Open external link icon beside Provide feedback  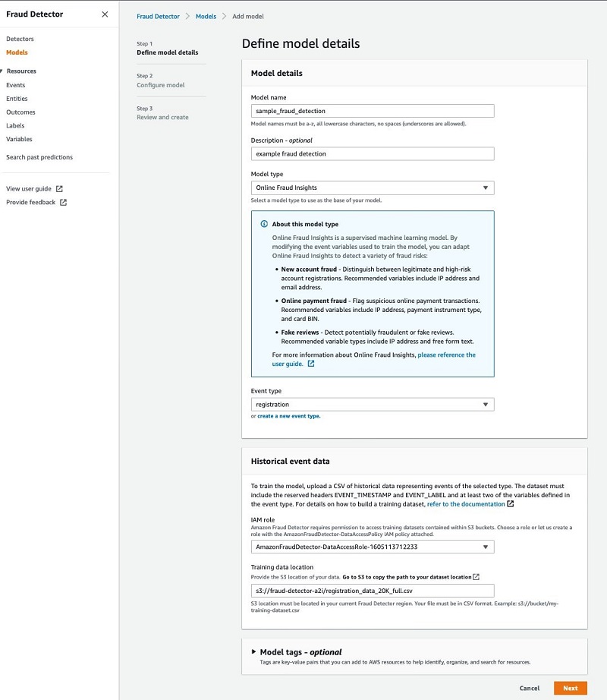point(63,202)
